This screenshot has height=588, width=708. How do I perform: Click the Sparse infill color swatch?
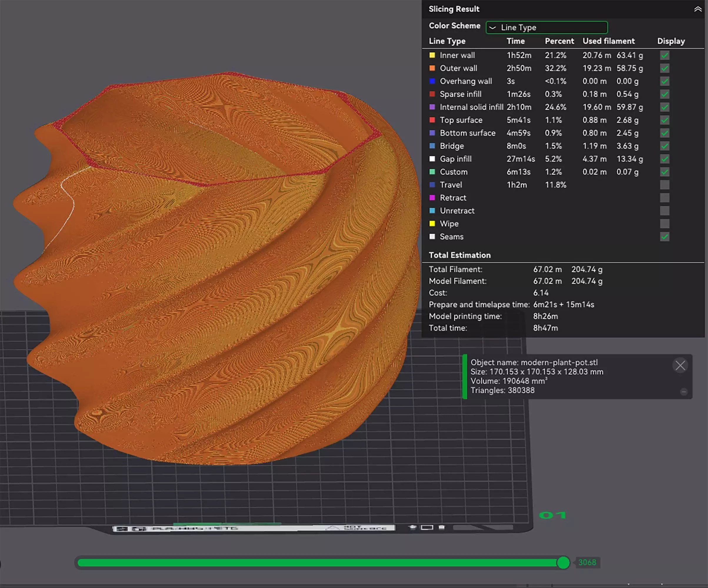click(x=432, y=94)
